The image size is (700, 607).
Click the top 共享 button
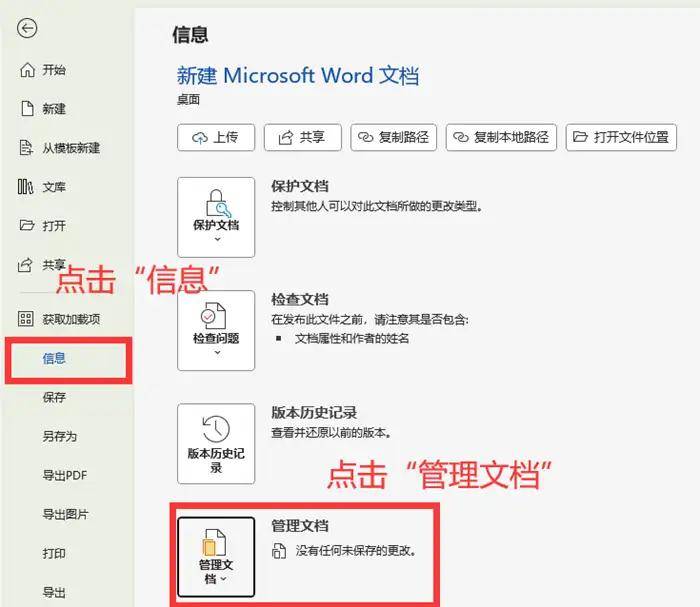tap(303, 137)
